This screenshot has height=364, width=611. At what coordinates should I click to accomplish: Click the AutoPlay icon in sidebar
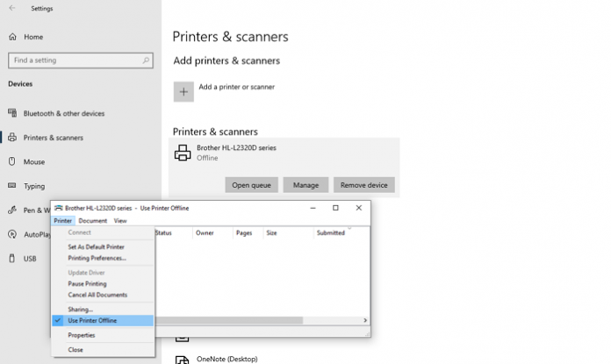(12, 234)
